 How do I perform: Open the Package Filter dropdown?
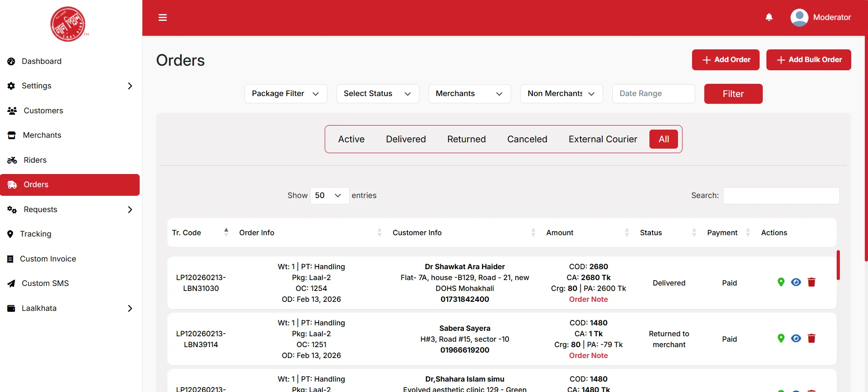click(286, 94)
